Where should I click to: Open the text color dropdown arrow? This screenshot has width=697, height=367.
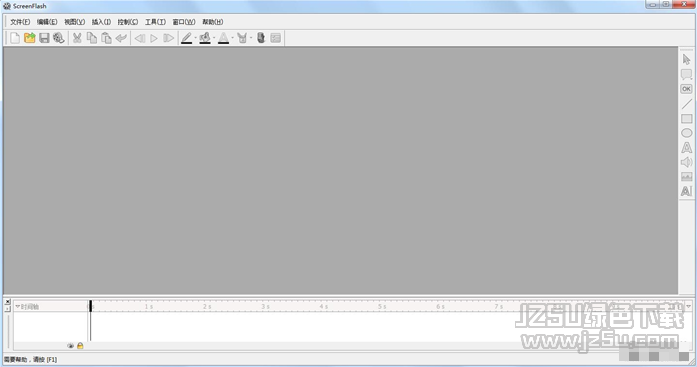232,38
